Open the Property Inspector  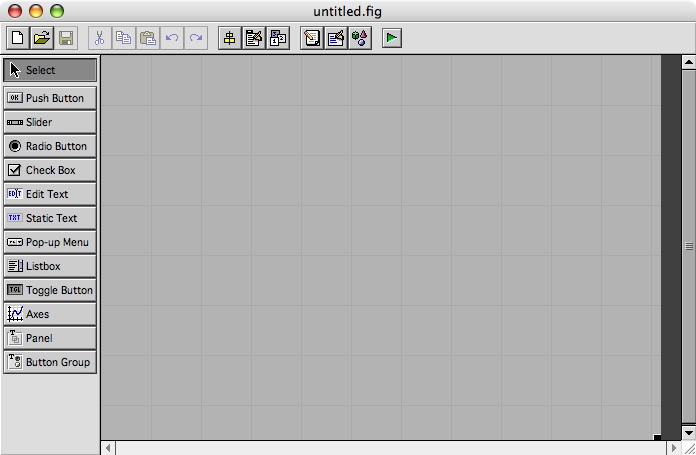click(x=336, y=38)
